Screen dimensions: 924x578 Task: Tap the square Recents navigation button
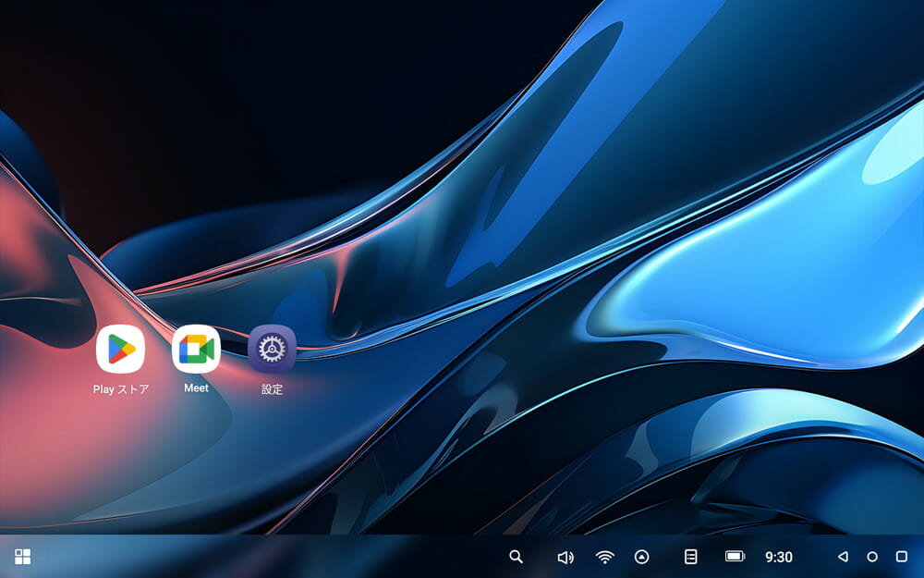902,557
